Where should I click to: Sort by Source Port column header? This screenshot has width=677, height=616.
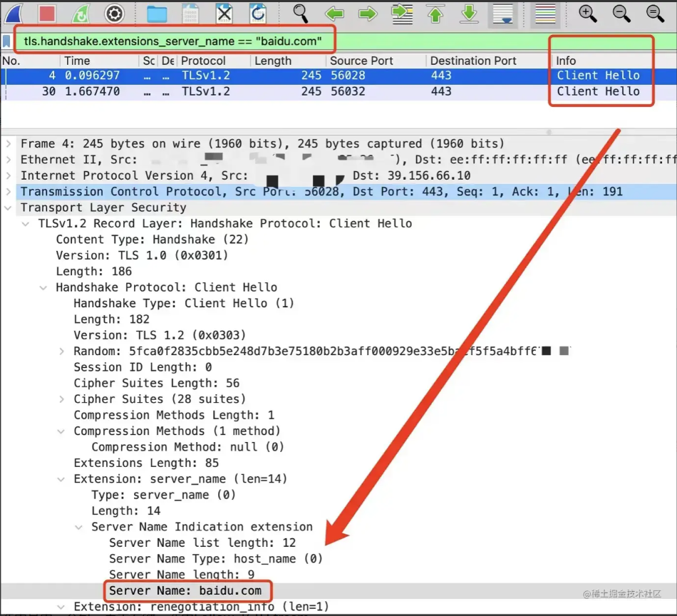click(x=376, y=61)
